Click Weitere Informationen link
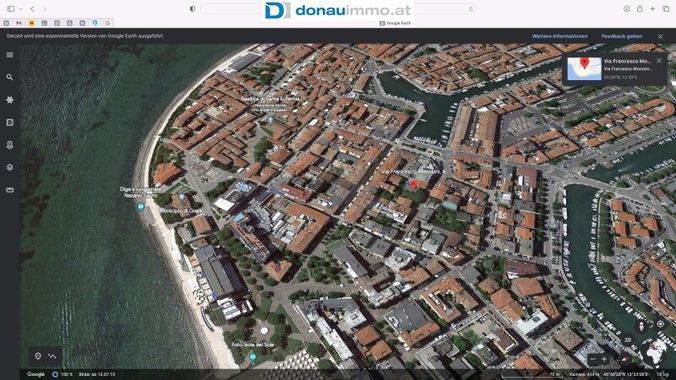Image resolution: width=676 pixels, height=380 pixels. coord(560,36)
